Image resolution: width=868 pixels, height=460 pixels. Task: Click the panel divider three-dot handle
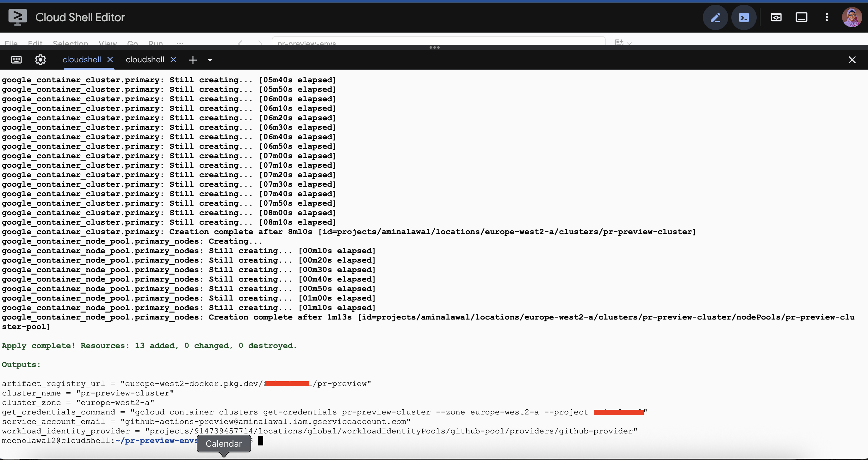coord(434,47)
